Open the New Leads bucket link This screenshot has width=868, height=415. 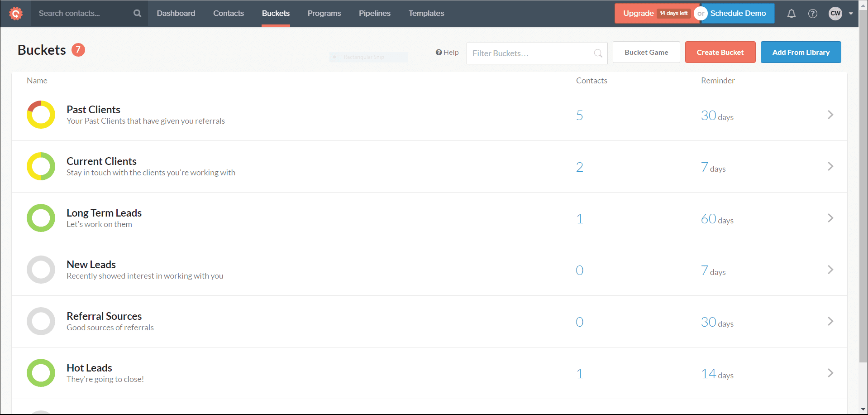point(91,265)
